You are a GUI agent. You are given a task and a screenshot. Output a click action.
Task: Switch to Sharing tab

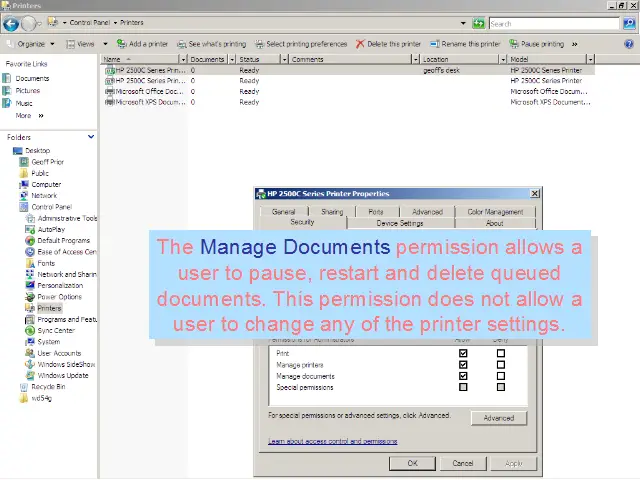point(332,212)
